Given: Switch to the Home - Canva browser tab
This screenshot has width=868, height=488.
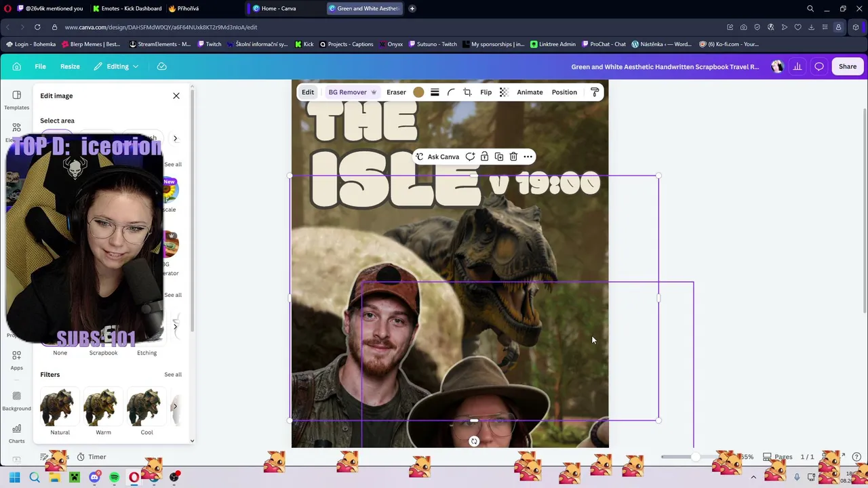Looking at the screenshot, I should coord(278,9).
